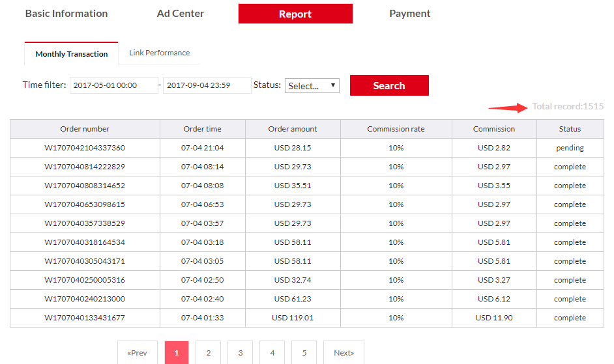
Task: Click the Next page button
Action: (x=344, y=353)
